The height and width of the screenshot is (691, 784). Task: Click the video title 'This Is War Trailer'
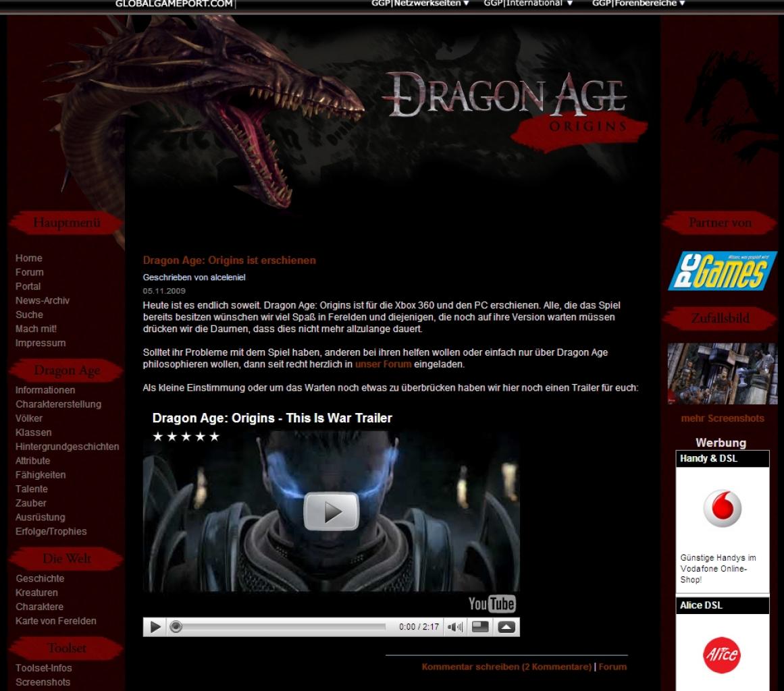click(272, 418)
